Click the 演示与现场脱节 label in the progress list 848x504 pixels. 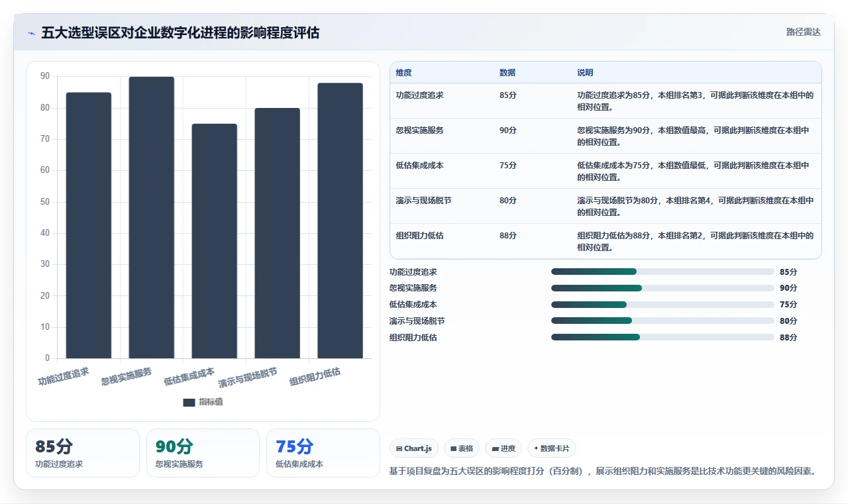(417, 321)
